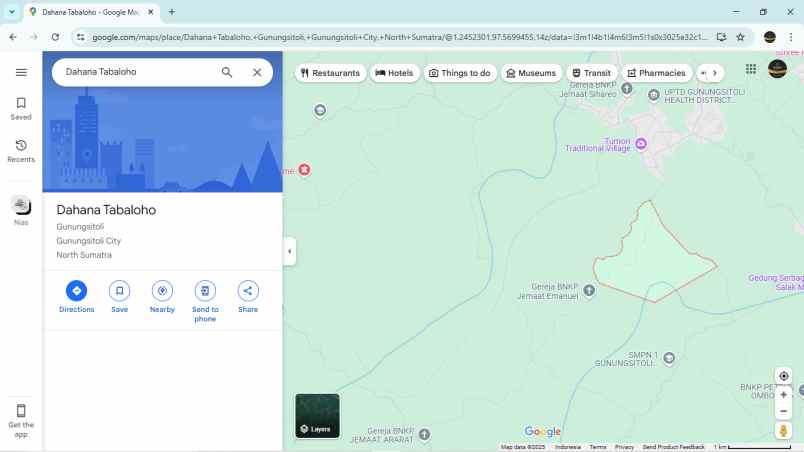Click install app icon in address bar
Screen dimensions: 804x452
[721, 37]
